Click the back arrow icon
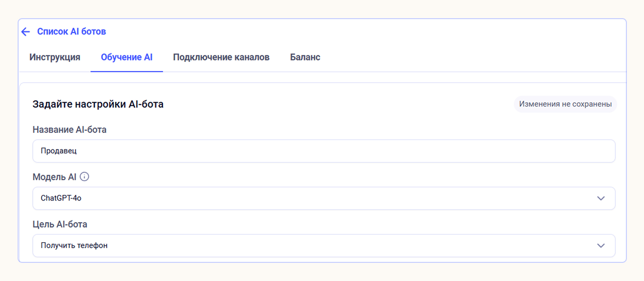 coord(26,32)
